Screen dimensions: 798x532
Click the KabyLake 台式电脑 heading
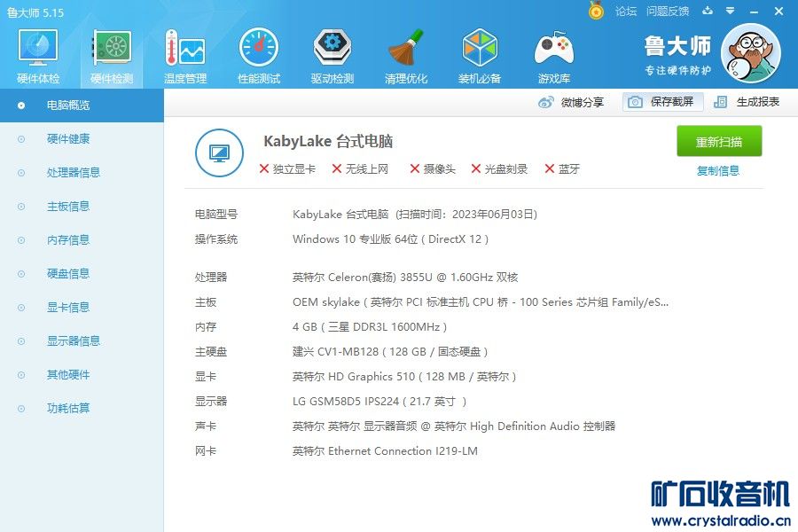pyautogui.click(x=328, y=141)
